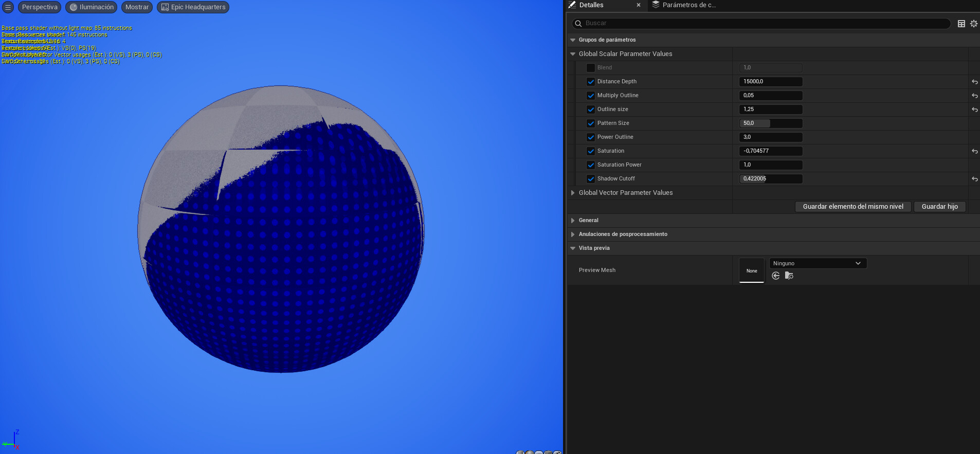Collapse Global Scalar Parameter Values
The width and height of the screenshot is (980, 454).
tap(573, 54)
